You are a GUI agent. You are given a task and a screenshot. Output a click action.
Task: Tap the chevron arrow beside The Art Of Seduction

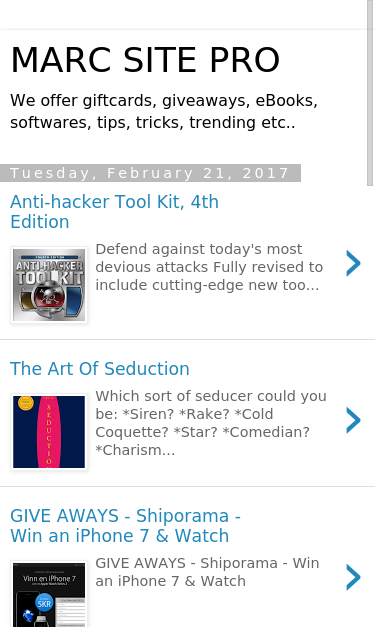(x=353, y=420)
